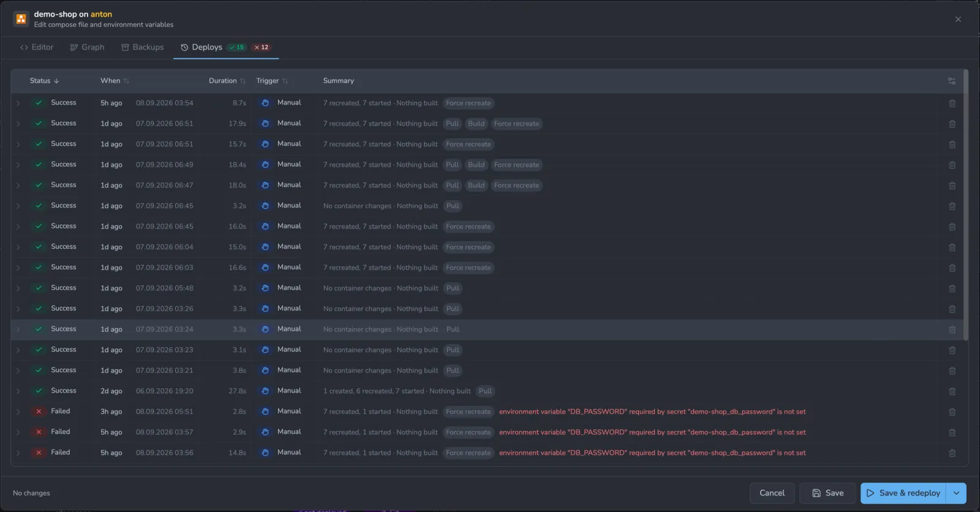Delete the deploy from 07.09.2026 06:03
Screen dimensions: 980x512
(952, 268)
